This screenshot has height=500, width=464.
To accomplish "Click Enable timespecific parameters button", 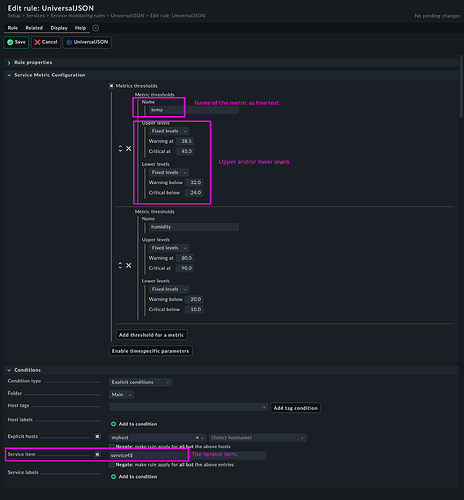I will 150,351.
